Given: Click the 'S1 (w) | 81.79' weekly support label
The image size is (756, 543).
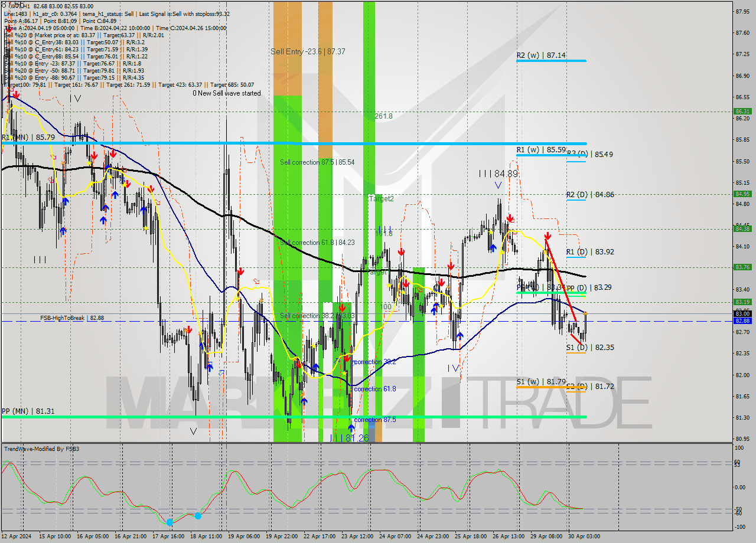Looking at the screenshot, I should click(541, 382).
